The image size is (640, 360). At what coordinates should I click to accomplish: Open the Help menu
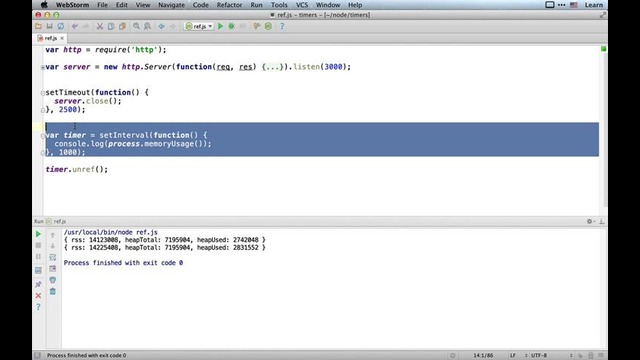coord(355,5)
